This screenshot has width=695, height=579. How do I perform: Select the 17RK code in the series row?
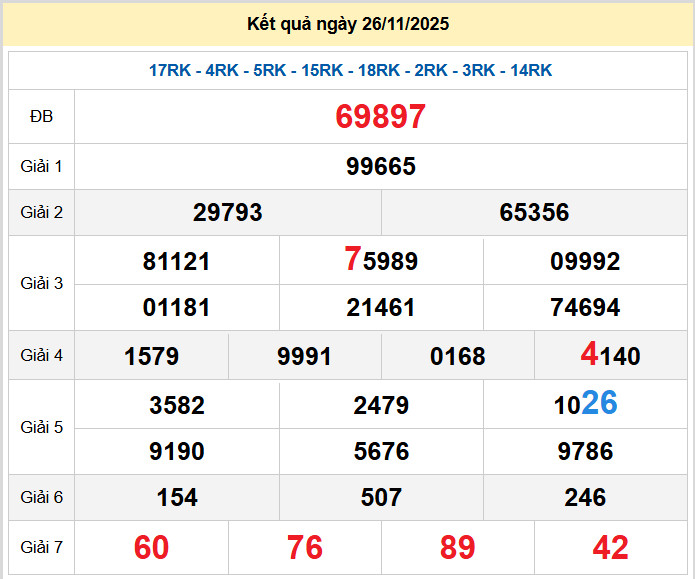point(171,70)
